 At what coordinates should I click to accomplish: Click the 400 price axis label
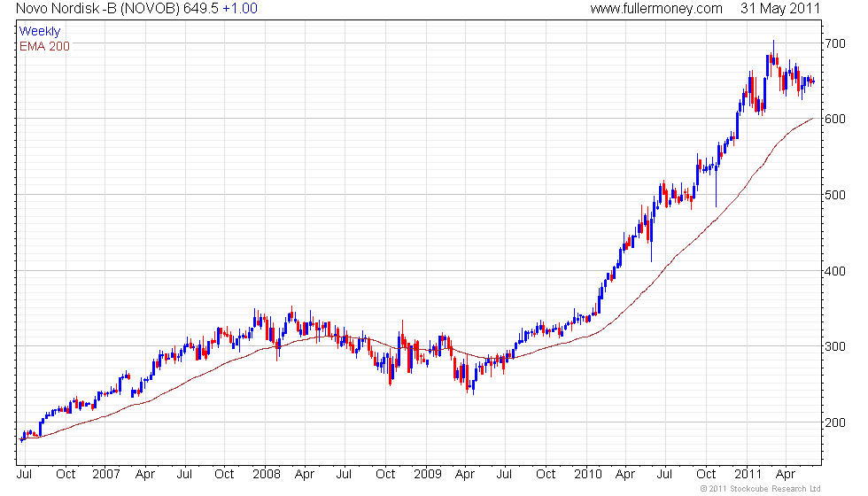tap(834, 271)
